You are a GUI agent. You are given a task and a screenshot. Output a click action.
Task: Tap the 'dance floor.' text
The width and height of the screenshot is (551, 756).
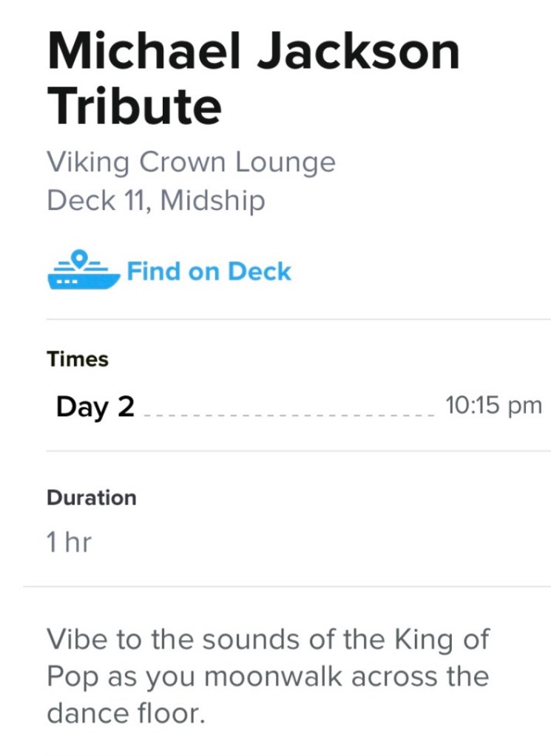click(x=125, y=714)
